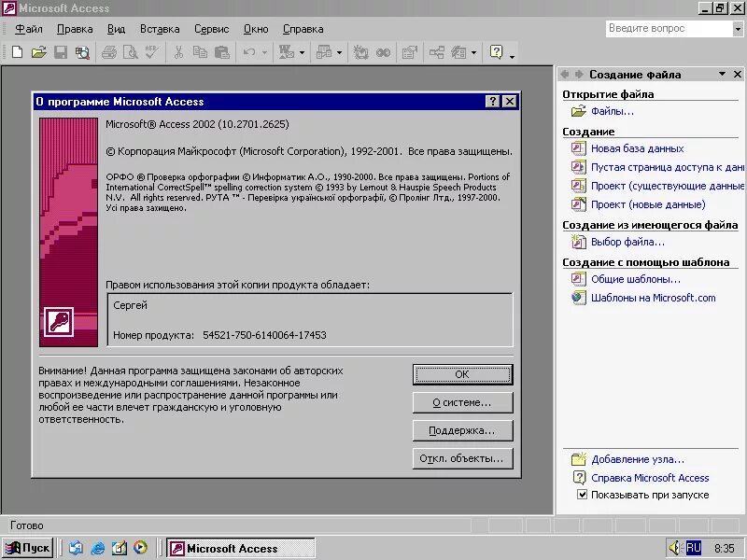Viewport: 747px width, 560px height.
Task: Click the Print Preview toolbar icon
Action: tap(130, 52)
